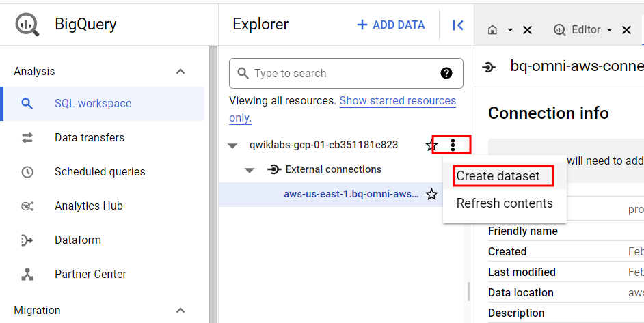Screen dimensions: 644x323
Task: Collapse the qwiklabs-gcp-01 project node
Action: pos(233,145)
